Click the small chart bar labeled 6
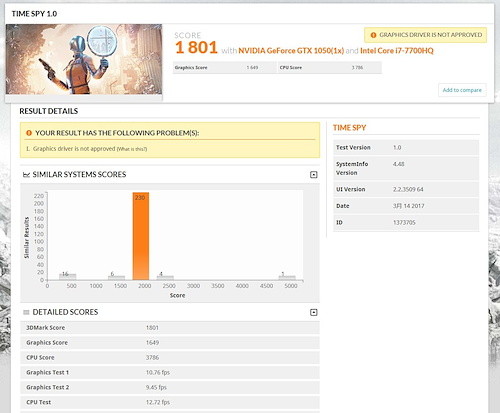Screen dimensions: 500x413 point(116,277)
